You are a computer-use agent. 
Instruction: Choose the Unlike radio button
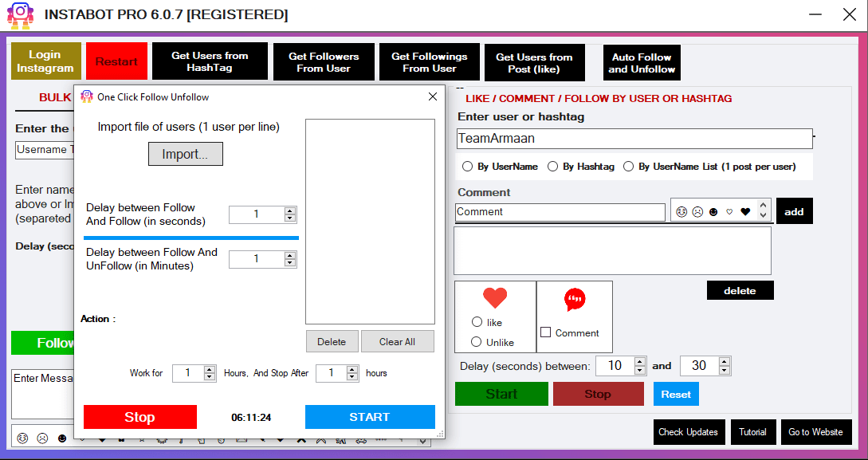point(476,342)
